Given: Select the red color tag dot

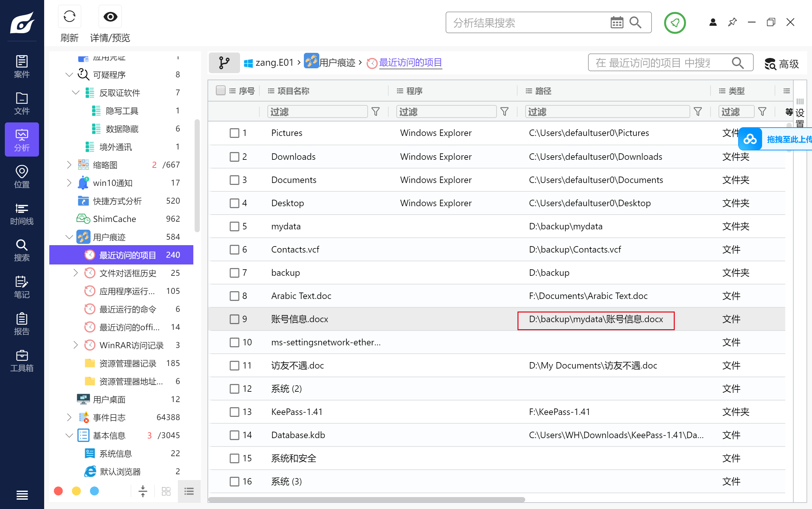Looking at the screenshot, I should [x=58, y=491].
